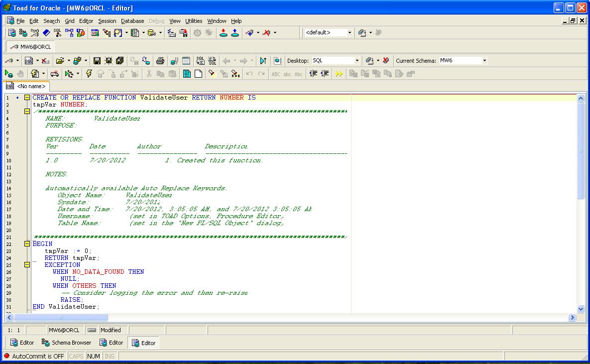Click the yellow double-arrow icon
This screenshot has width=590, height=364.
(339, 74)
